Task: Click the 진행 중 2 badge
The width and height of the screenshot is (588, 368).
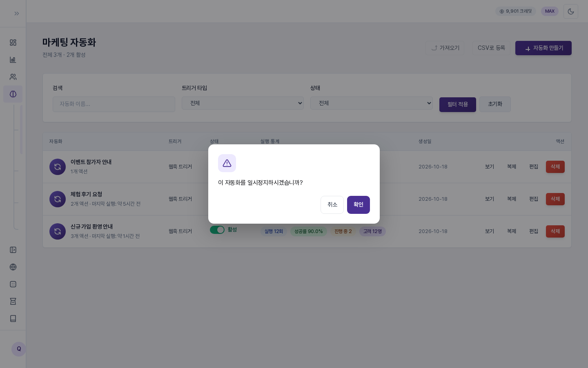Action: (343, 231)
